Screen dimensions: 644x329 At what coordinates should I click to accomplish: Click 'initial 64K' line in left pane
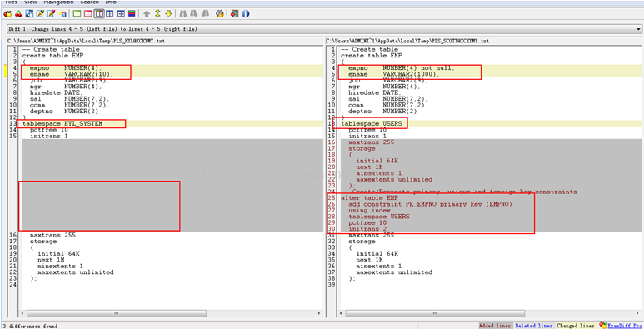[57, 254]
